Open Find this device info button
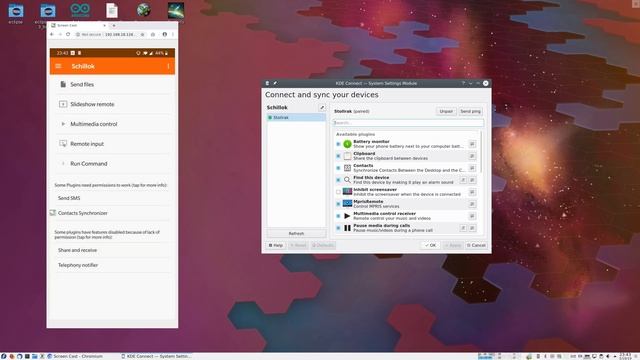The image size is (640, 360). (x=472, y=180)
